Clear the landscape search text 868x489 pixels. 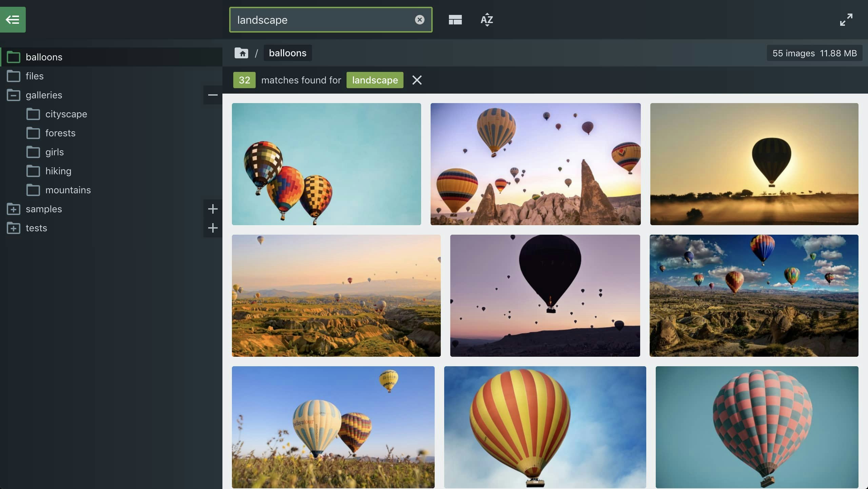coord(420,20)
